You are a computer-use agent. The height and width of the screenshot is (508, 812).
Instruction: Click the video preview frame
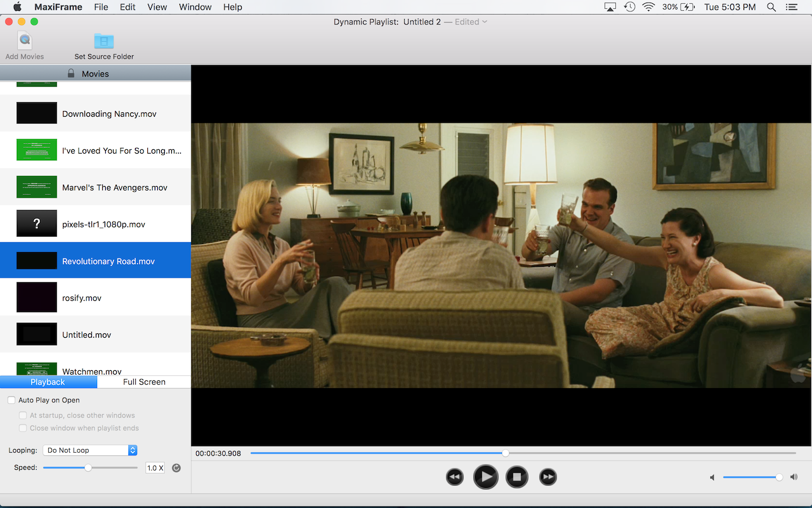tap(501, 255)
